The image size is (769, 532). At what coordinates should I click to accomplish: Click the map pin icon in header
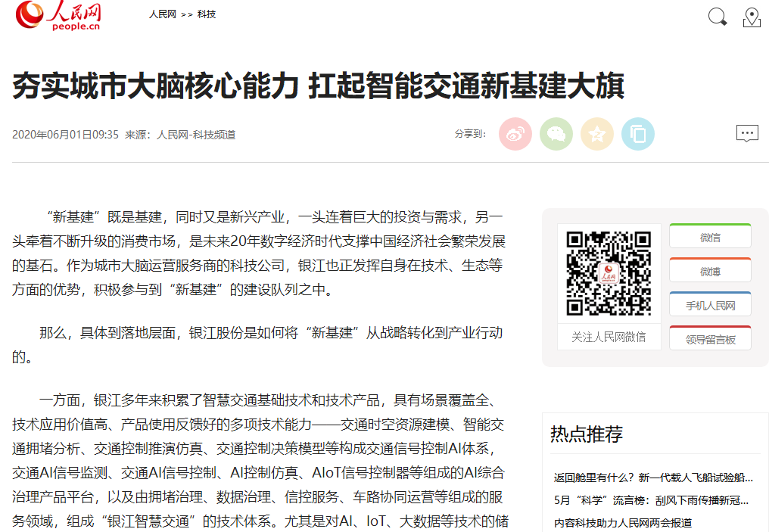pos(752,17)
